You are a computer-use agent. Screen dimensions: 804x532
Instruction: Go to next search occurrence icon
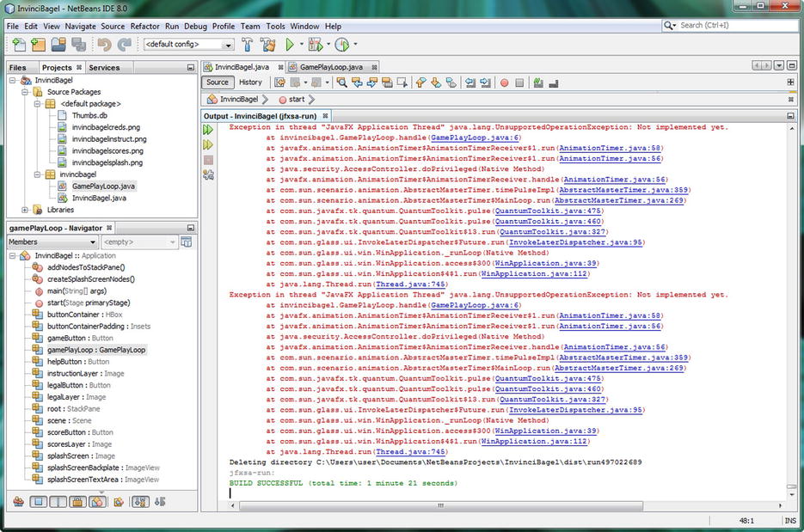372,83
